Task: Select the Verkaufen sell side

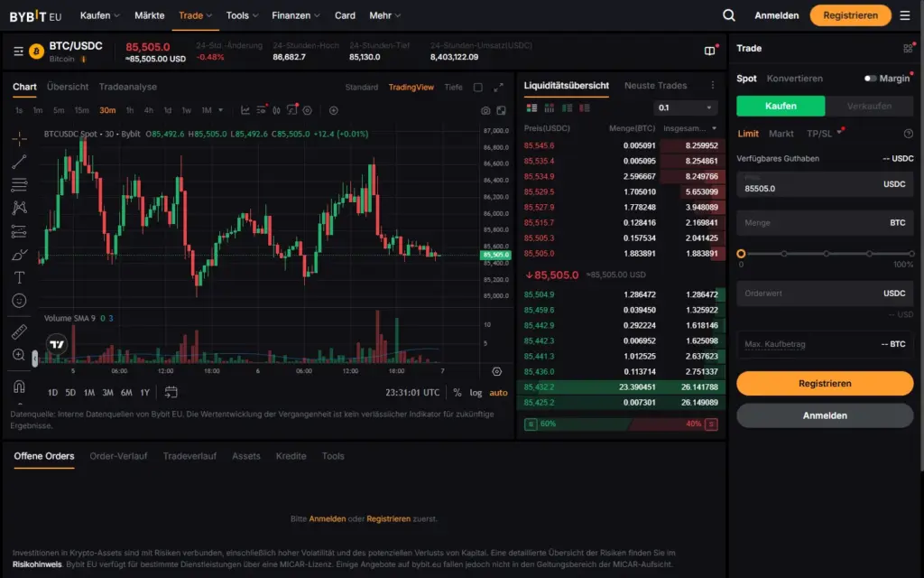Action: point(869,107)
